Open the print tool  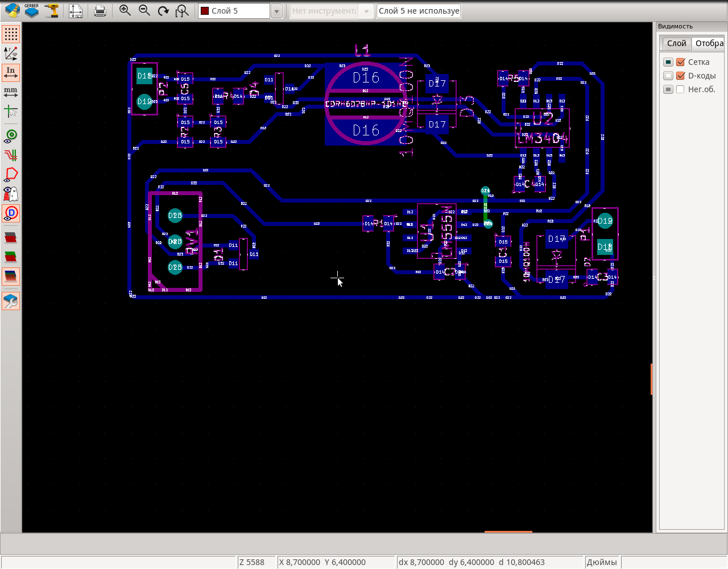[100, 10]
